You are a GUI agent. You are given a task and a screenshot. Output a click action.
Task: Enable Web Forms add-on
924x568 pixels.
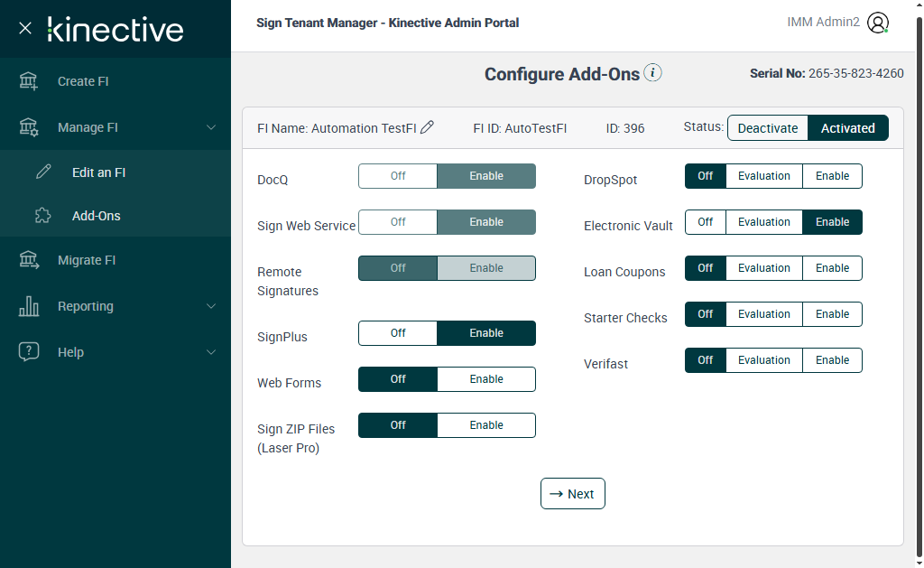point(486,378)
